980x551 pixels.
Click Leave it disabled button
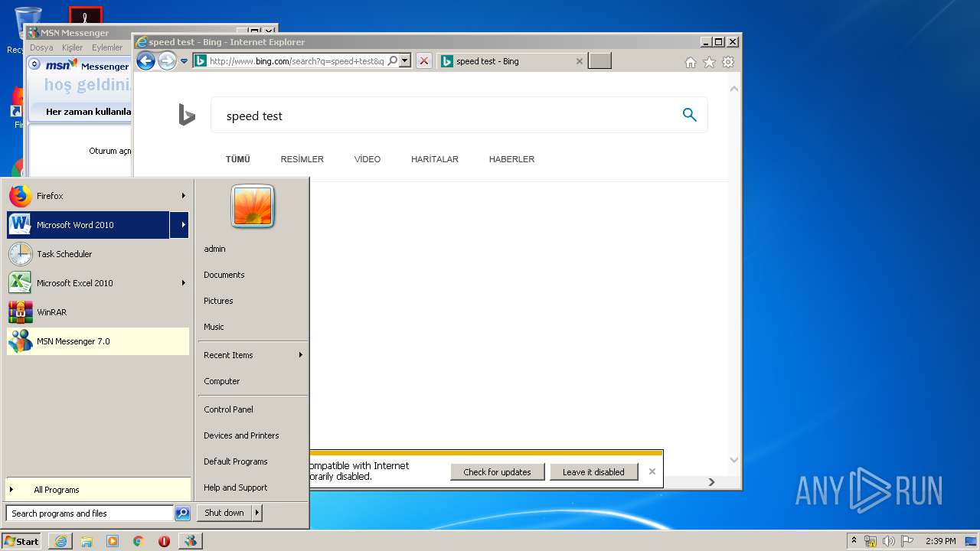(x=593, y=472)
